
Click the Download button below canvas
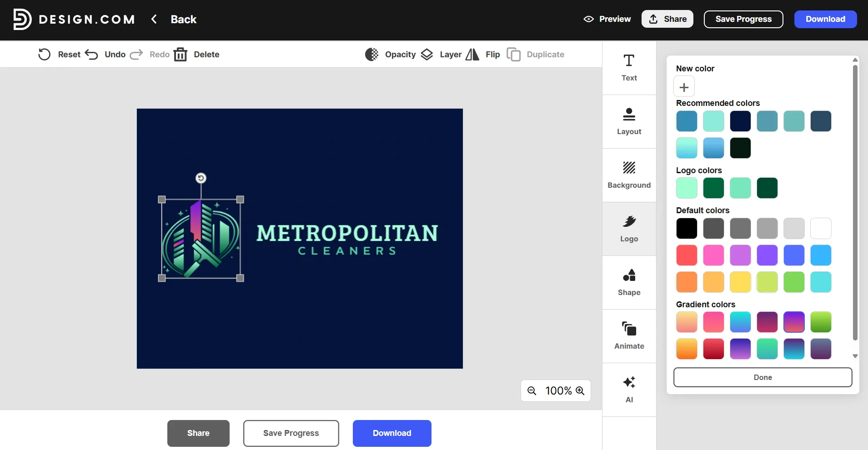coord(392,433)
